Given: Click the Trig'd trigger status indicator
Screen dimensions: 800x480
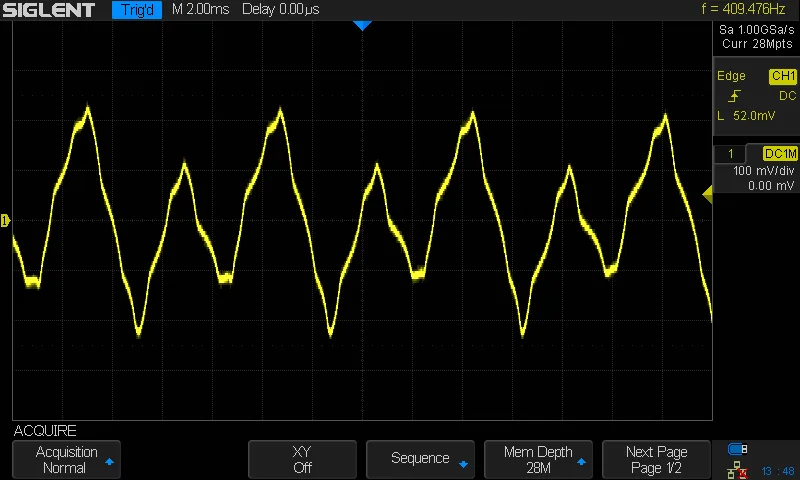Looking at the screenshot, I should click(x=137, y=10).
